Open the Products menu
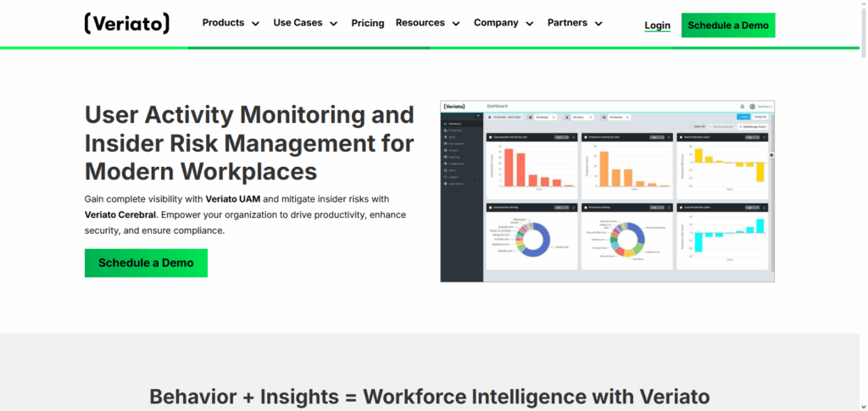The height and width of the screenshot is (411, 868). [223, 23]
